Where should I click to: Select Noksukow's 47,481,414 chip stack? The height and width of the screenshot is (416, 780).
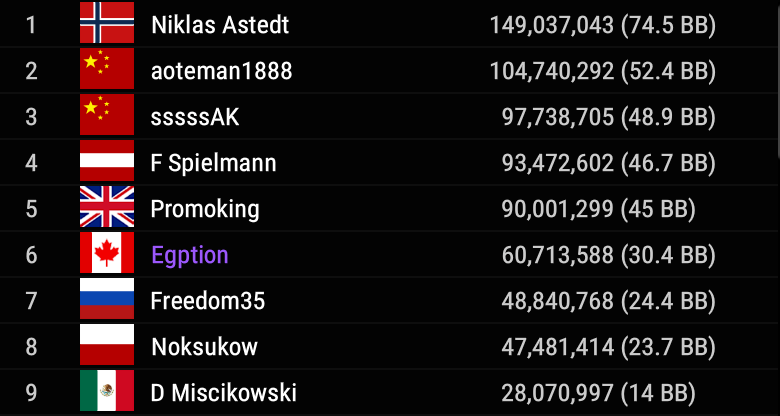pyautogui.click(x=557, y=346)
